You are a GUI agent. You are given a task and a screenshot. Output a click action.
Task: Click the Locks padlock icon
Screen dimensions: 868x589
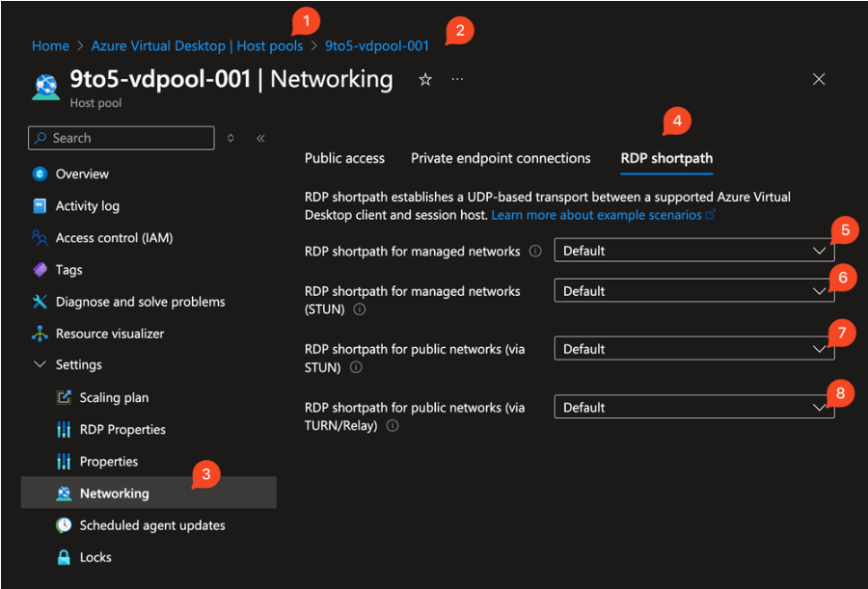pyautogui.click(x=64, y=557)
